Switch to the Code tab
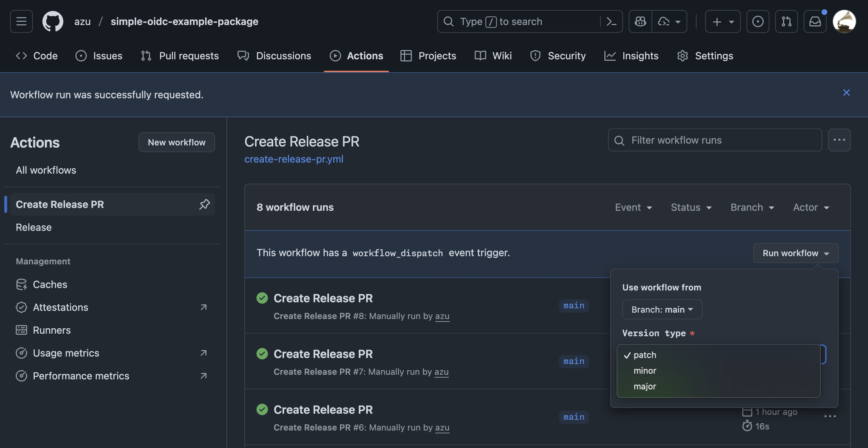 click(37, 56)
